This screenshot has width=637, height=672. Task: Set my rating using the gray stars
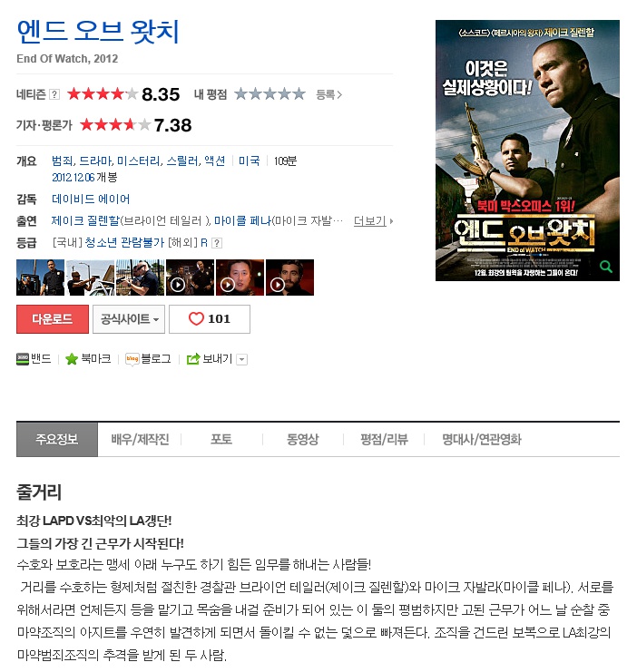(269, 93)
